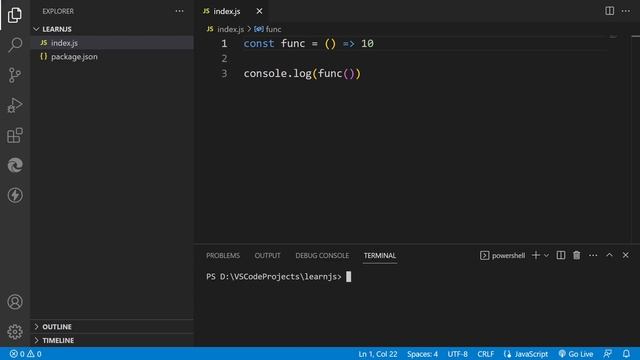Open the Explorer view in activity bar
The image size is (640, 360).
[x=15, y=15]
